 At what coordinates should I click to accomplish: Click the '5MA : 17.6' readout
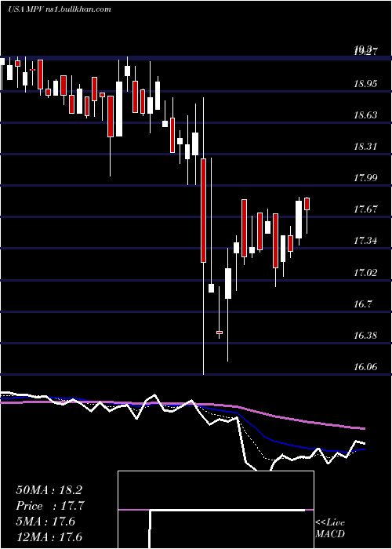pyautogui.click(x=45, y=522)
